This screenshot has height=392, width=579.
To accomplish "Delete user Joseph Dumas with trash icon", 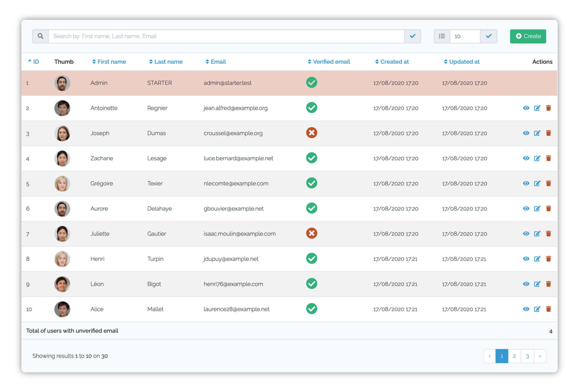I will [x=548, y=133].
